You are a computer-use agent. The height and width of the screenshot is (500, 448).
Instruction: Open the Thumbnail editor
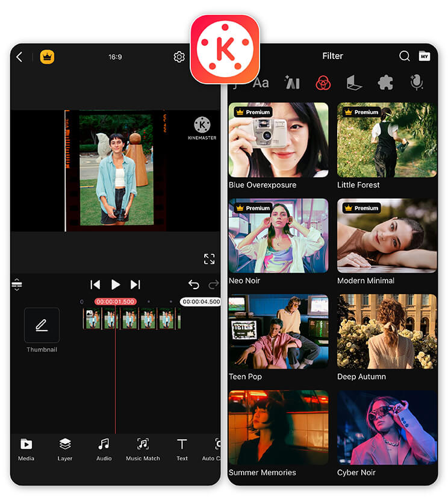(42, 325)
